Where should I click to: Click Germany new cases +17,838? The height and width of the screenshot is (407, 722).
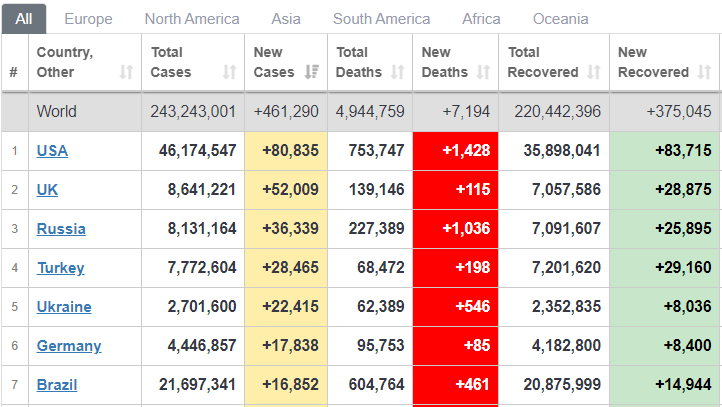point(290,346)
